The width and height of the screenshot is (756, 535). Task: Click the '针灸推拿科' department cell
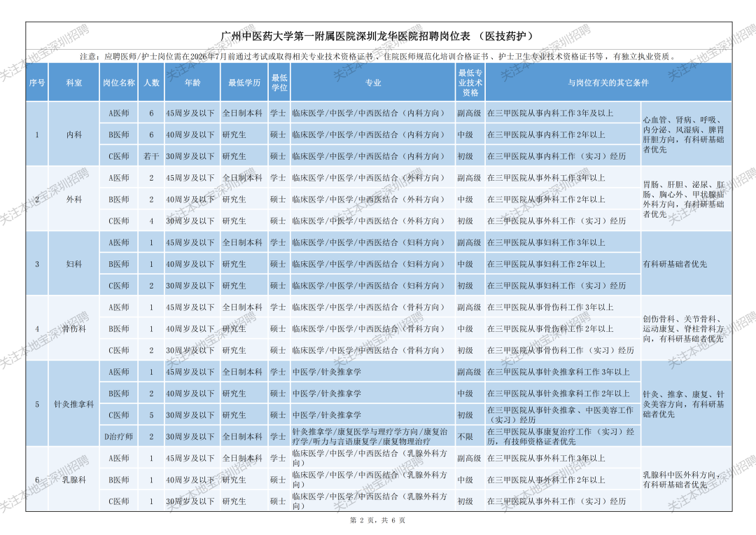(73, 404)
